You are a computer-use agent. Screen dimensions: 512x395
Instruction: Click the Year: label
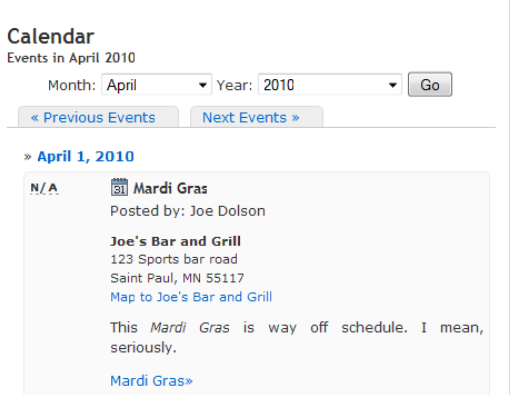234,85
